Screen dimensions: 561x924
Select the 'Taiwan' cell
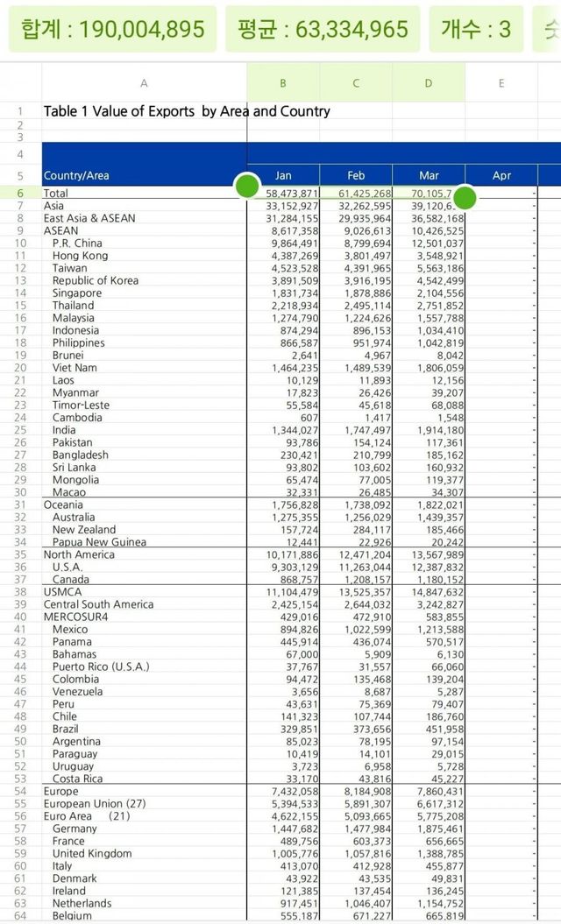(x=145, y=267)
